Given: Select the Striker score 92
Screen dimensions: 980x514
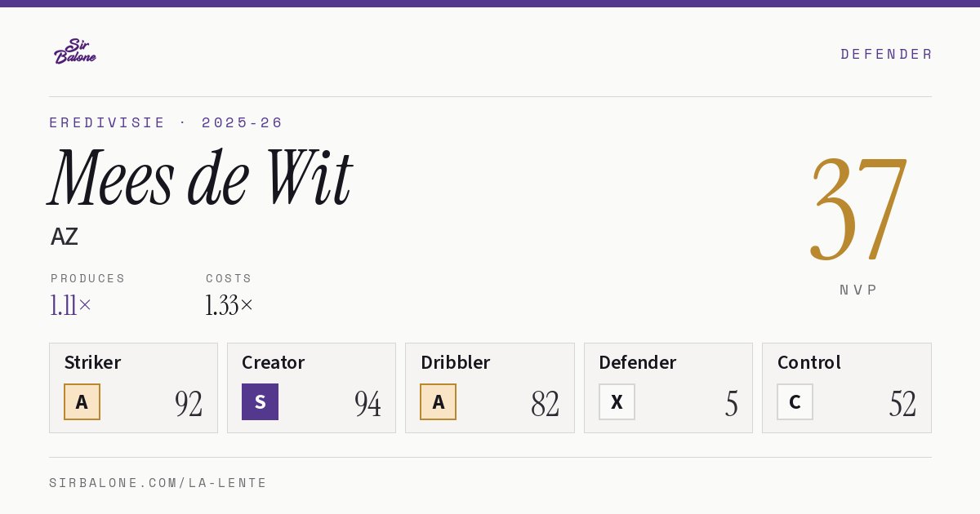Looking at the screenshot, I should click(x=189, y=403).
